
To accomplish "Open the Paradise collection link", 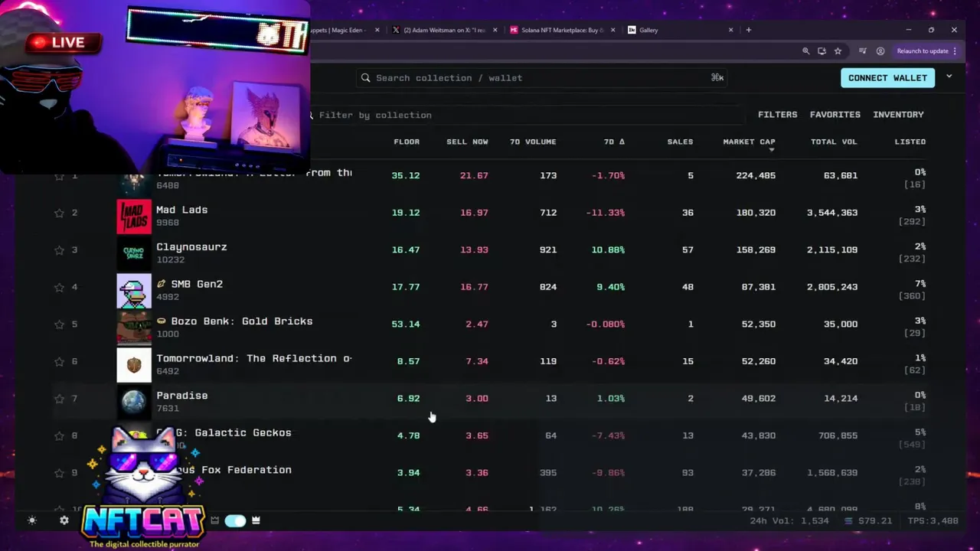I will point(181,396).
